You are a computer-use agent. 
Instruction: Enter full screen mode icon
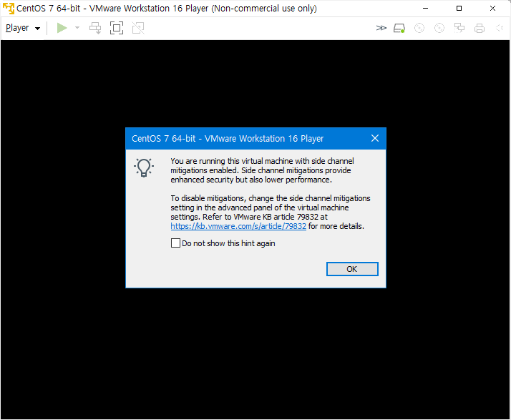[x=117, y=28]
